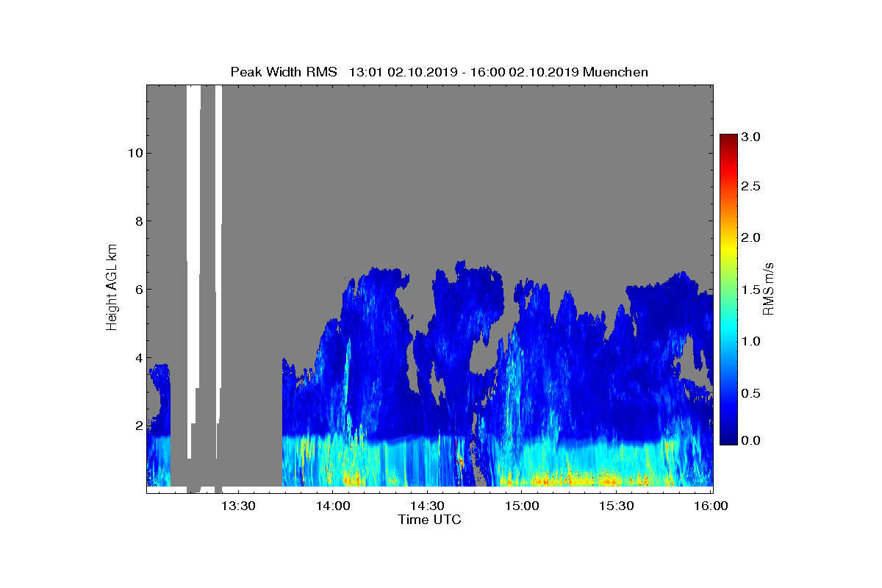The image size is (882, 588).
Task: Click the colorbar value 2.0
Action: point(750,237)
